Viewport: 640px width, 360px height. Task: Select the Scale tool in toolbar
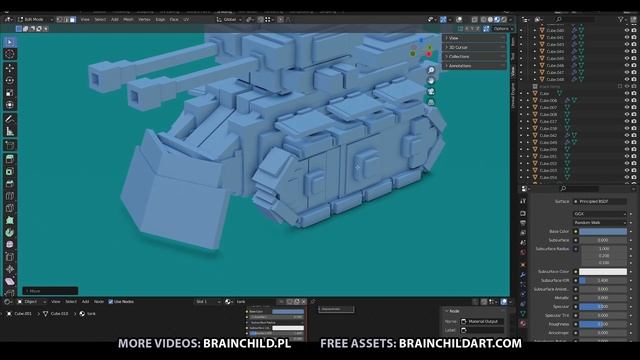point(10,93)
